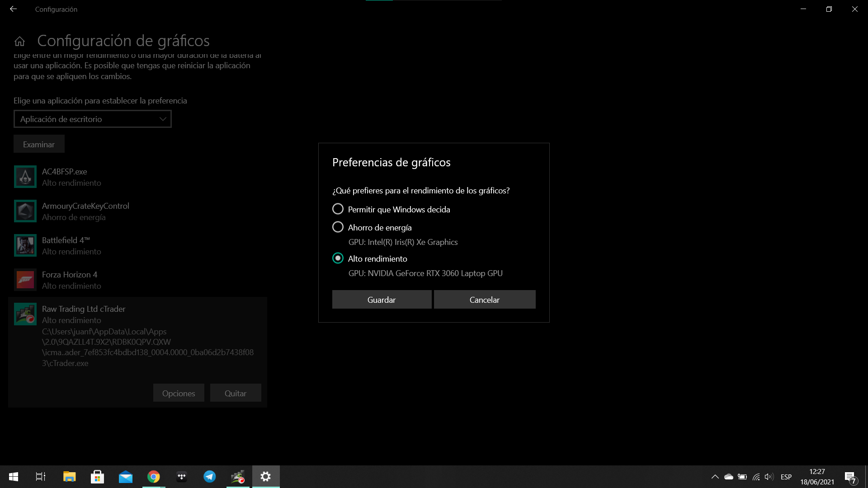
Task: Switch the ESP input language indicator
Action: pyautogui.click(x=786, y=477)
